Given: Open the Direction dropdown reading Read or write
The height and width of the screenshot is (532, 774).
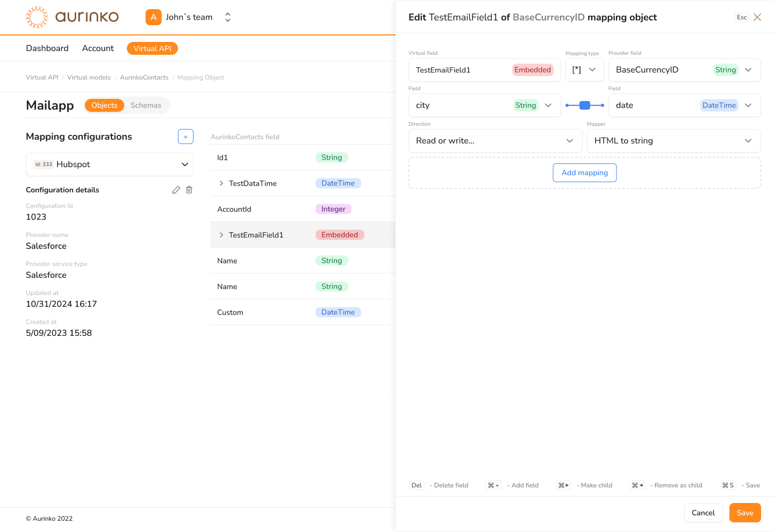Looking at the screenshot, I should click(x=494, y=141).
